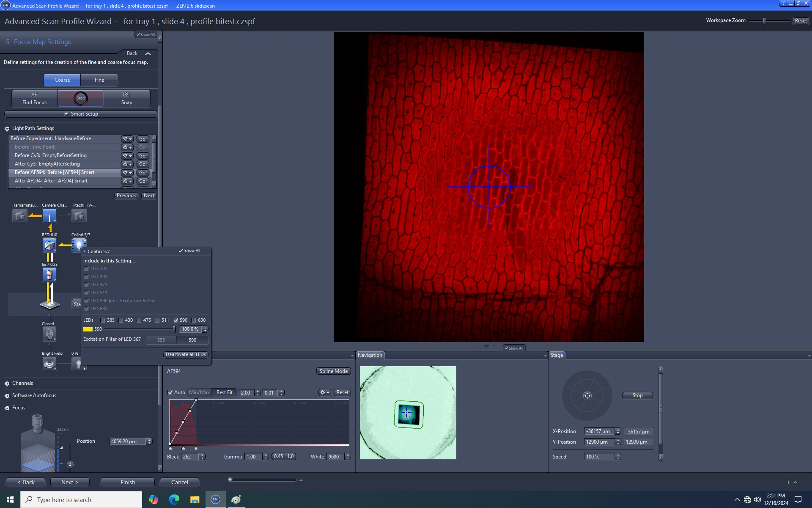Collapse the Focus Map Settings step chevron

148,54
